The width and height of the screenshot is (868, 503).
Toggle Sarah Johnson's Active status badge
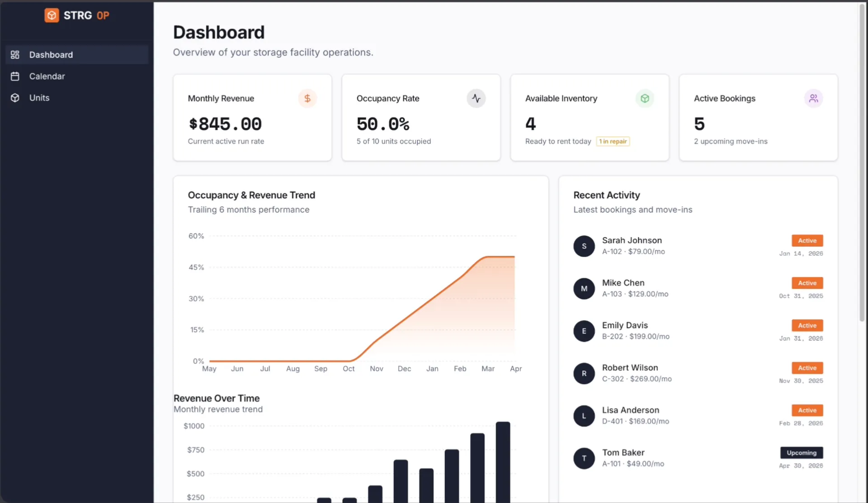pyautogui.click(x=807, y=240)
